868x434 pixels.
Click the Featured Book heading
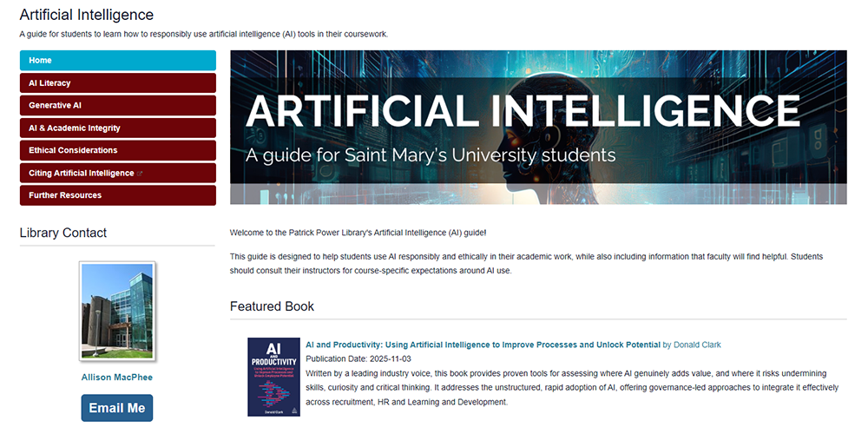click(x=272, y=306)
